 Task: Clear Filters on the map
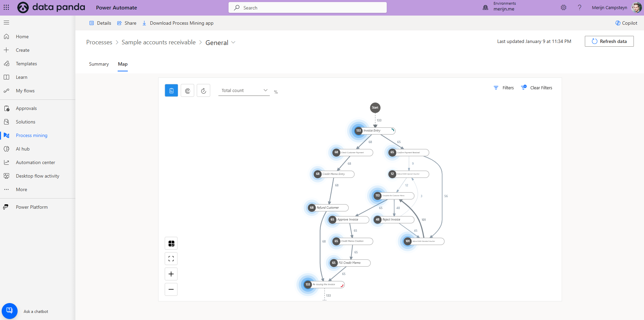pyautogui.click(x=537, y=88)
